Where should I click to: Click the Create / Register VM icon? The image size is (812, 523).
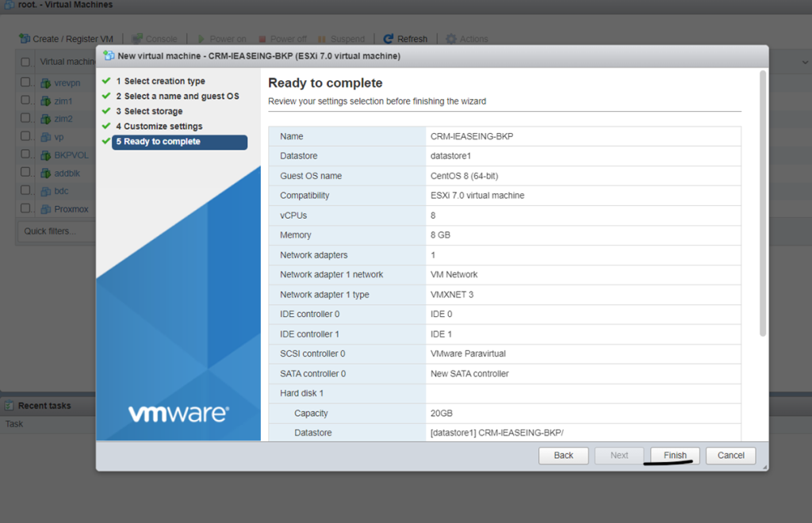pos(25,39)
